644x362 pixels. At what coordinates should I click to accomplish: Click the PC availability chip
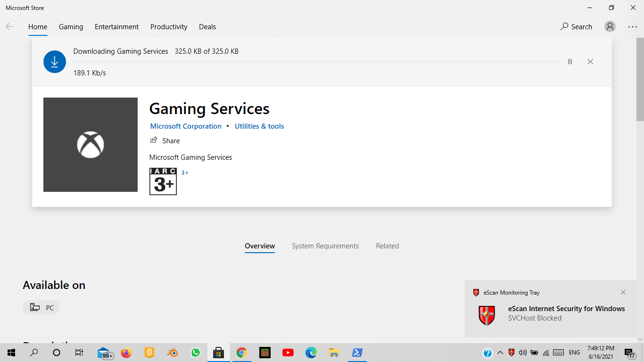(x=41, y=308)
